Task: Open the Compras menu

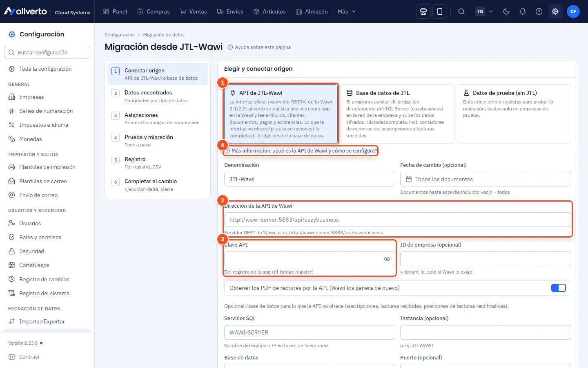Action: (154, 11)
